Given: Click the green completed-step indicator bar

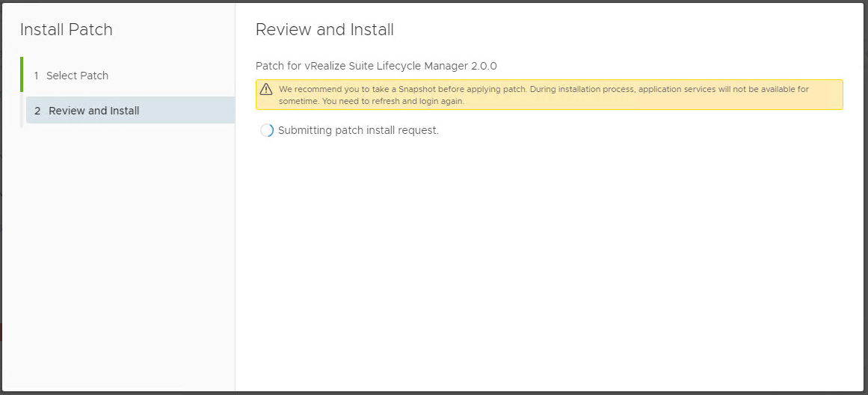Looking at the screenshot, I should [22, 74].
